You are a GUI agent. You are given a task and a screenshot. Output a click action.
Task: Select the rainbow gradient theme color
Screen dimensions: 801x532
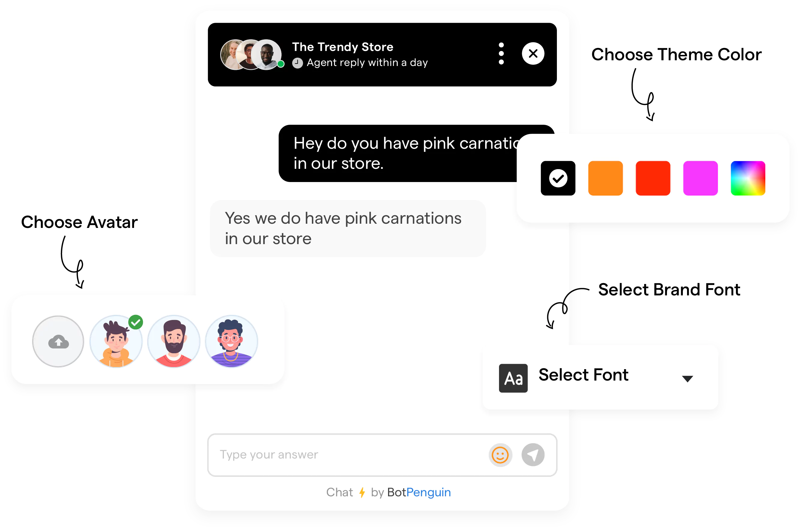pyautogui.click(x=746, y=178)
